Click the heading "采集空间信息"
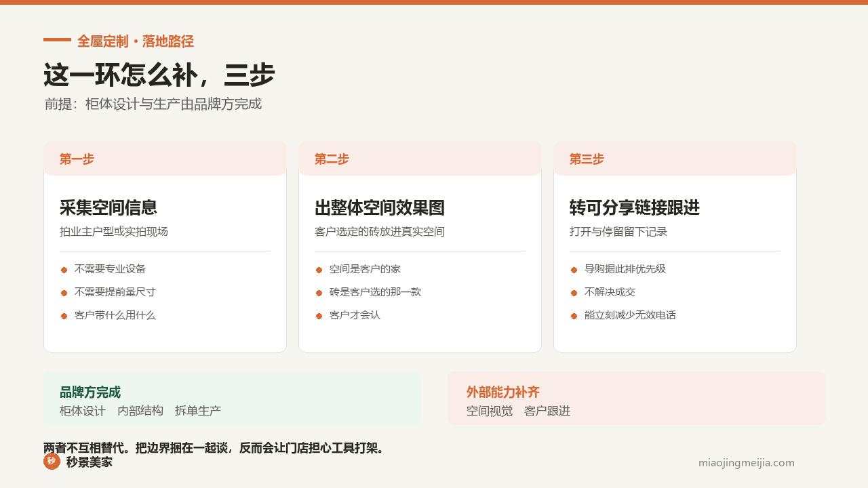The image size is (868, 488). 108,207
